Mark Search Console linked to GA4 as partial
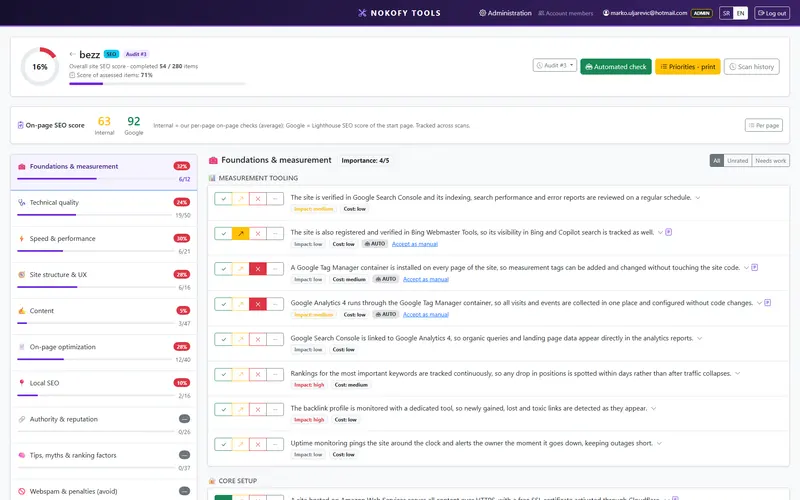 pos(241,339)
